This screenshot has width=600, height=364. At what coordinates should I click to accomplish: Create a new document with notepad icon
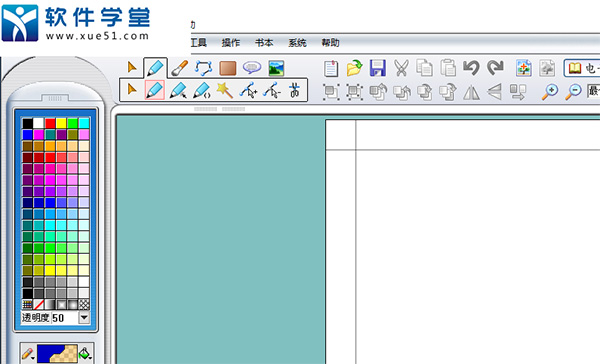pyautogui.click(x=331, y=68)
